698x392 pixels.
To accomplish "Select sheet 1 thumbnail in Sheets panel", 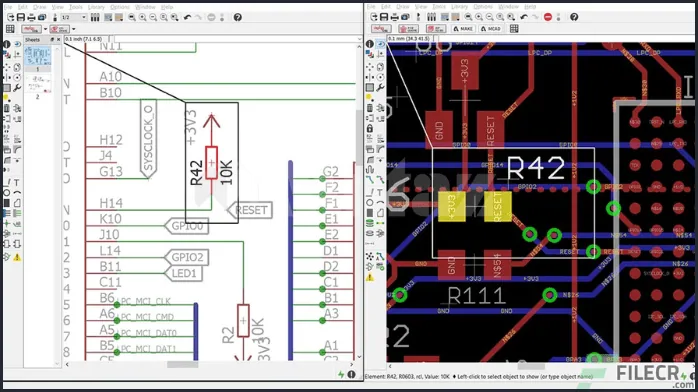I will 37,57.
